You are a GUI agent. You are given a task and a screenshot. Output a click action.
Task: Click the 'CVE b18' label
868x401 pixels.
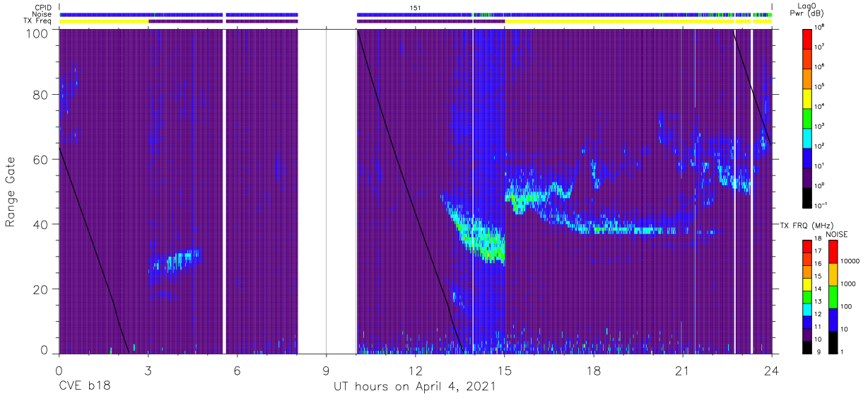[84, 386]
